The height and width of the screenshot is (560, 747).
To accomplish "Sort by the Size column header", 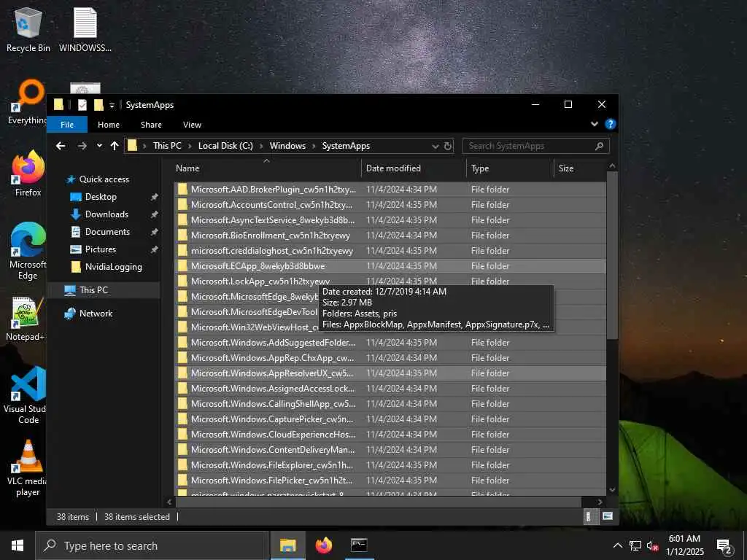I will [579, 168].
